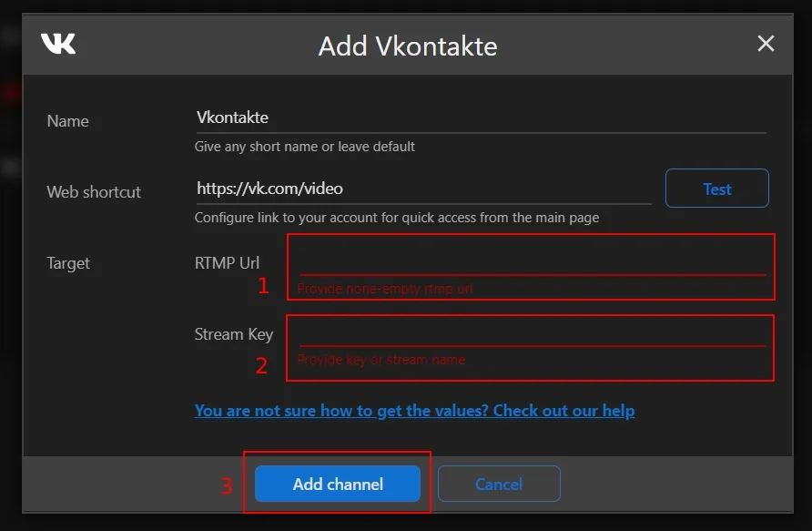Image resolution: width=812 pixels, height=531 pixels.
Task: Click the 'Add Vkontakte' dialog title
Action: coord(408,46)
